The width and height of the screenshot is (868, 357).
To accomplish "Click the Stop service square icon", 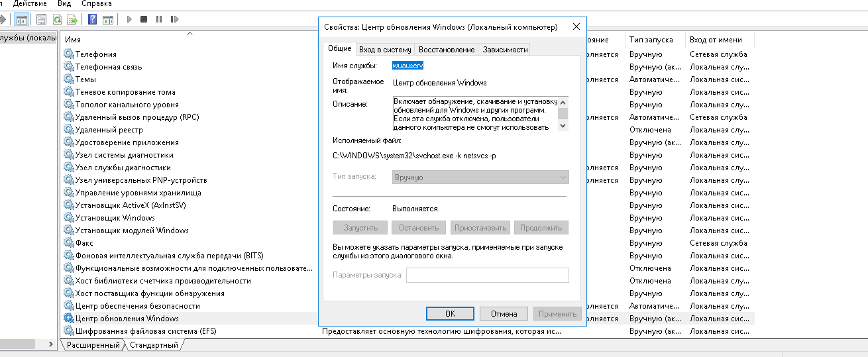I will [144, 19].
